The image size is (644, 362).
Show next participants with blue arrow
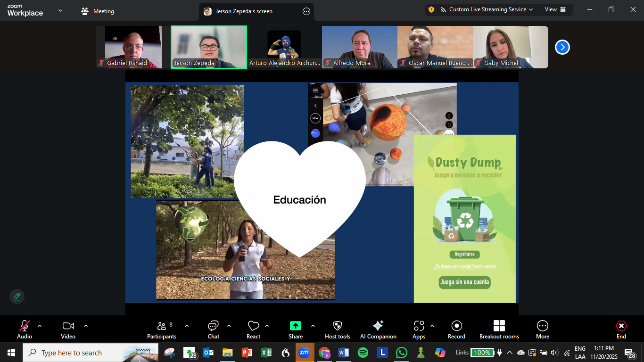pos(562,47)
